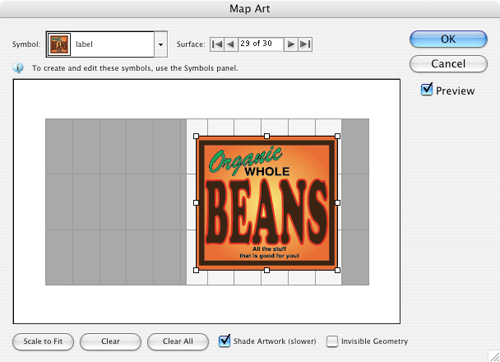The width and height of the screenshot is (500, 362).
Task: Click the bottom-left handle of the artwork
Action: [x=196, y=270]
